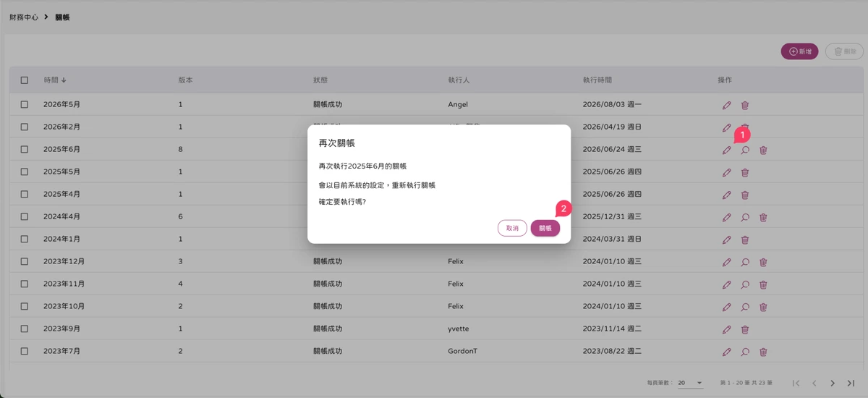The height and width of the screenshot is (398, 868).
Task: Click trash icon for 2025年4月 row
Action: click(745, 195)
